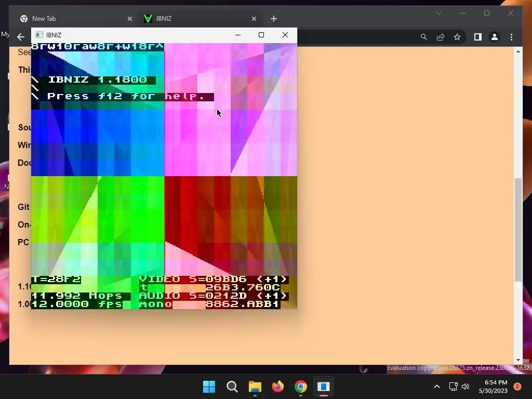Close the IBNIZ app window
This screenshot has width=532, height=399.
285,35
